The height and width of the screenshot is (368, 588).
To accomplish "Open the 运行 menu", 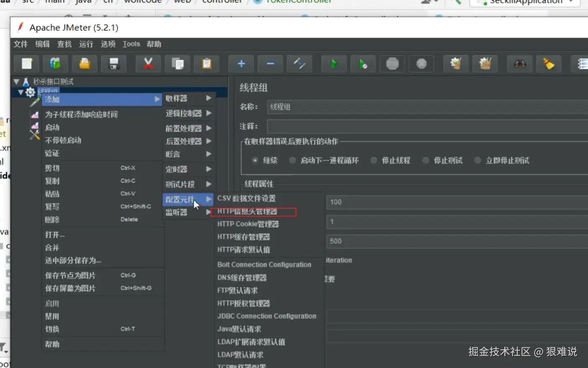I will click(86, 44).
